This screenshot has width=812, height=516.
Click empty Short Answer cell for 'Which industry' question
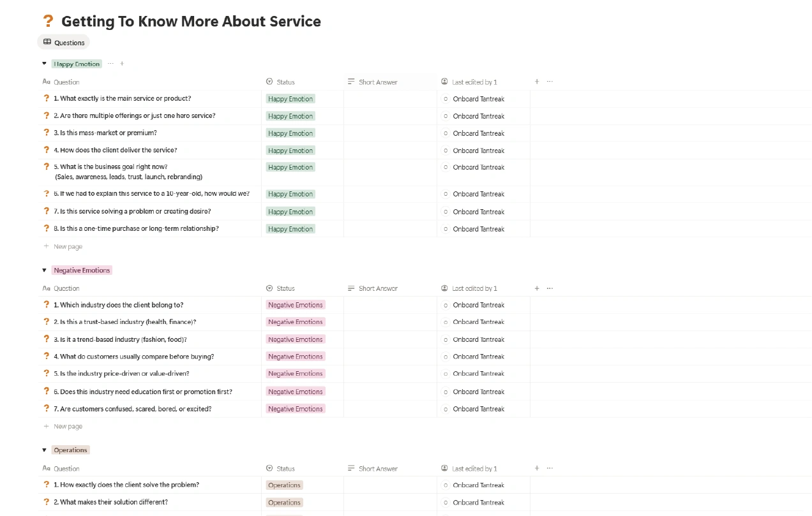pyautogui.click(x=390, y=305)
